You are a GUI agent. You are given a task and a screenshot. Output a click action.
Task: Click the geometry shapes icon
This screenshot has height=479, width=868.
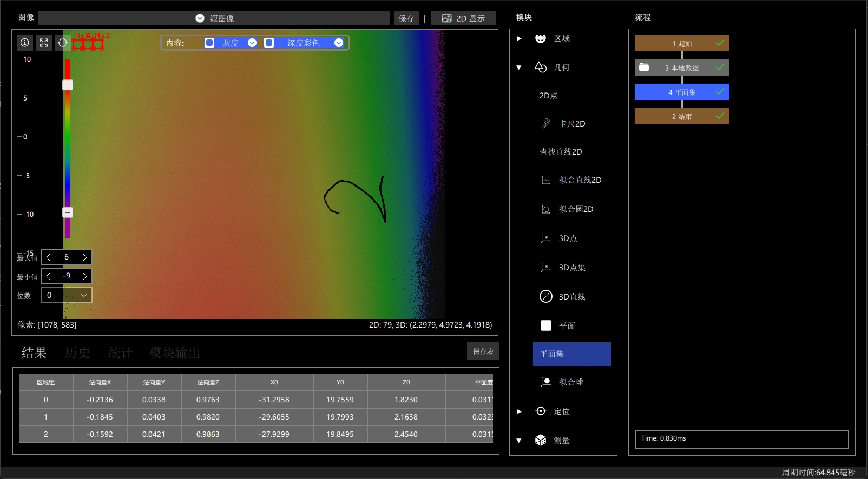[x=540, y=67]
